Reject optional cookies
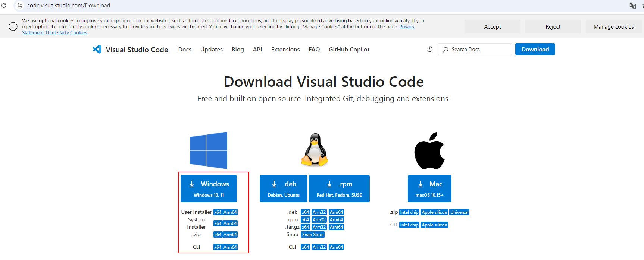 click(x=553, y=26)
